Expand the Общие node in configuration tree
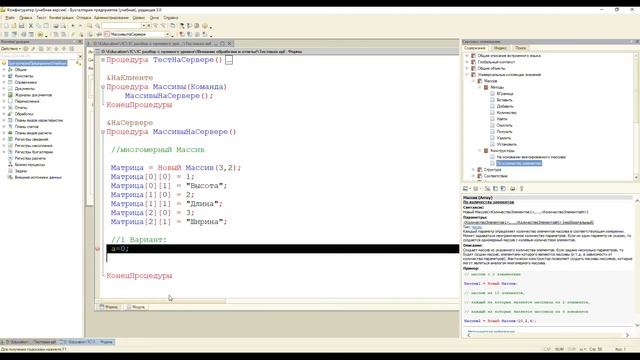The height and width of the screenshot is (360, 640). pyautogui.click(x=4, y=70)
